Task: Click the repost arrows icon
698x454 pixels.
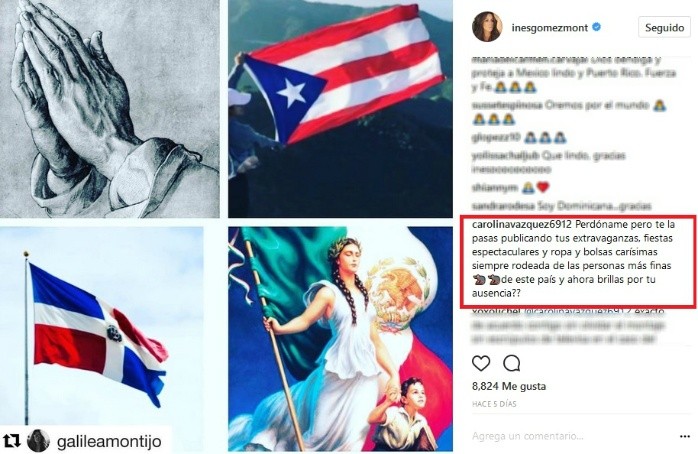Action: [x=12, y=441]
